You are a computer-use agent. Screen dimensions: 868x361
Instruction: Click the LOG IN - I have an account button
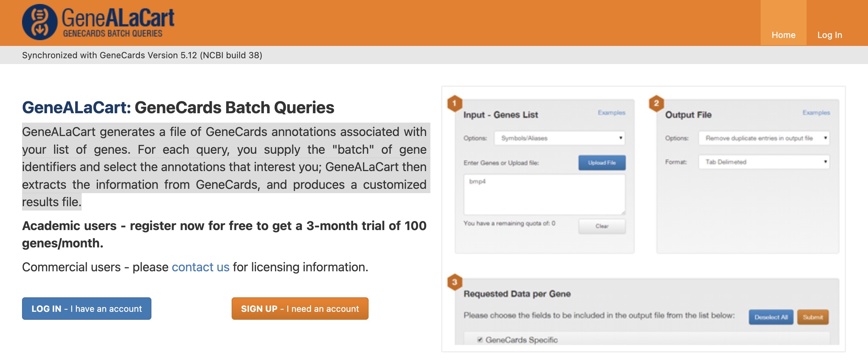coord(87,309)
